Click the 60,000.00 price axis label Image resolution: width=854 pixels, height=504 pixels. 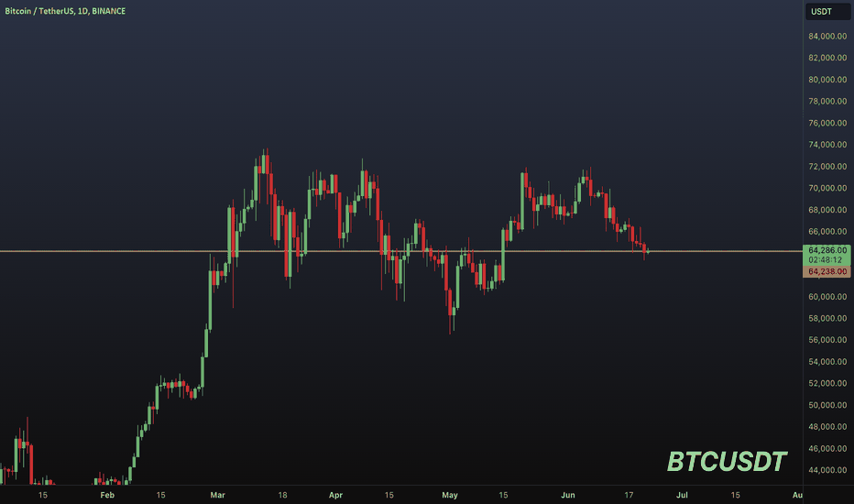[827, 296]
